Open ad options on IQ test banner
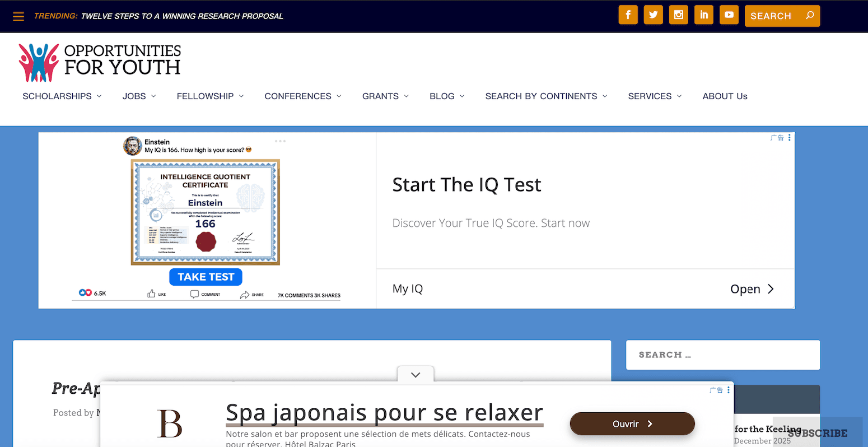 pyautogui.click(x=789, y=138)
